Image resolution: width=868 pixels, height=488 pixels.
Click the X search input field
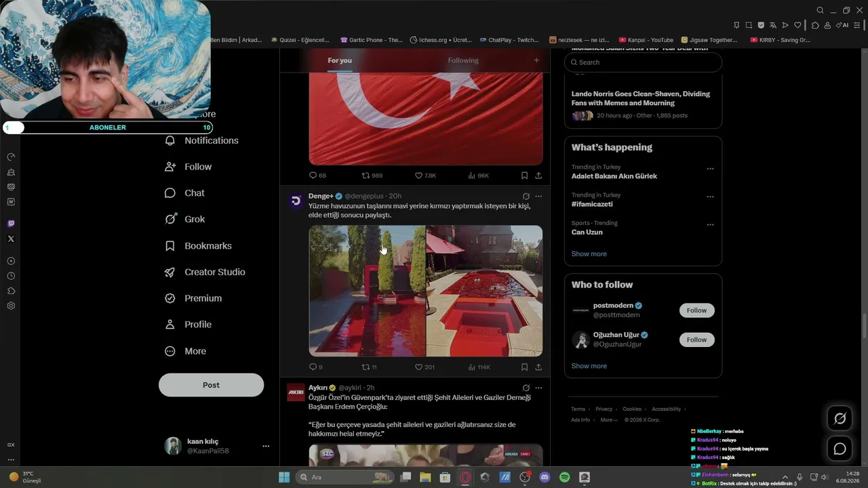pyautogui.click(x=643, y=62)
